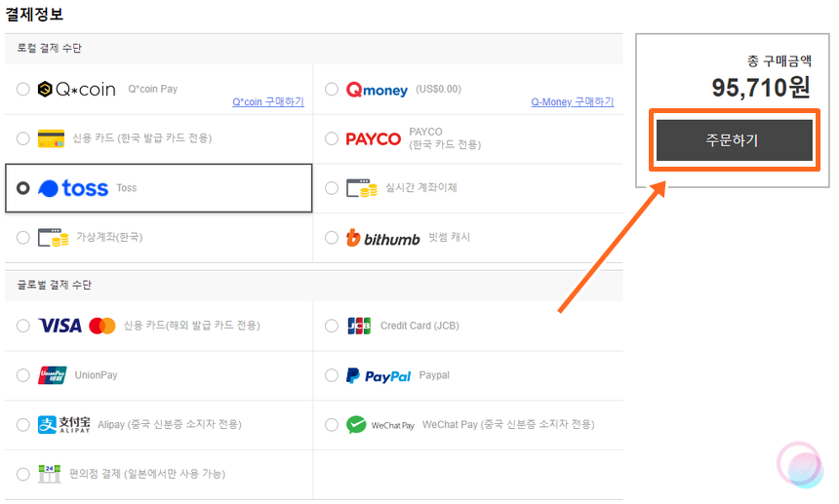Click the UnionPay text label
Viewport: 839px width, 504px height.
(x=97, y=375)
